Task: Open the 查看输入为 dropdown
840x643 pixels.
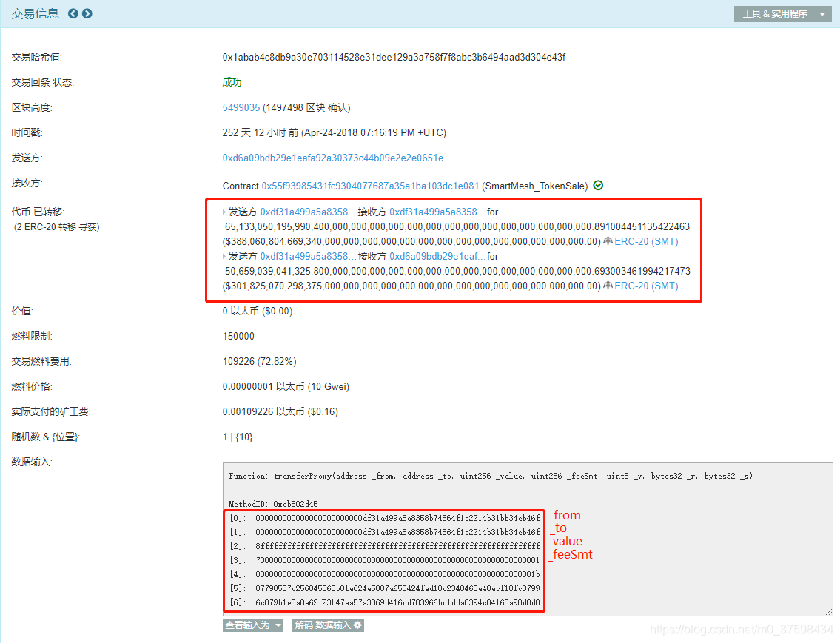Action: [x=253, y=625]
